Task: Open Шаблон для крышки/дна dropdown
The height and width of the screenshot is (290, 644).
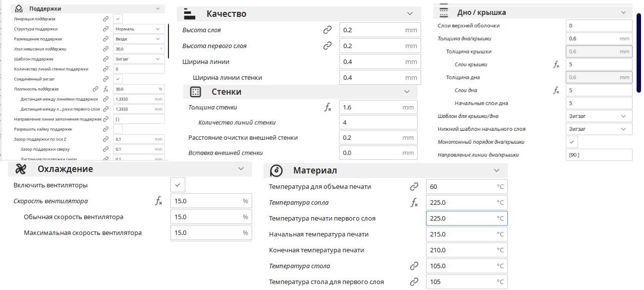Action: point(599,116)
